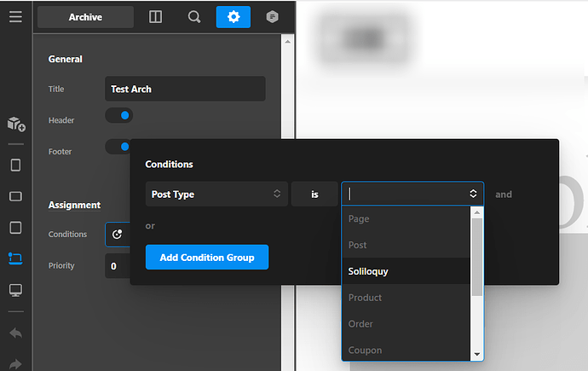Open the Conditions editor icon button
Image resolution: width=588 pixels, height=371 pixels.
118,235
